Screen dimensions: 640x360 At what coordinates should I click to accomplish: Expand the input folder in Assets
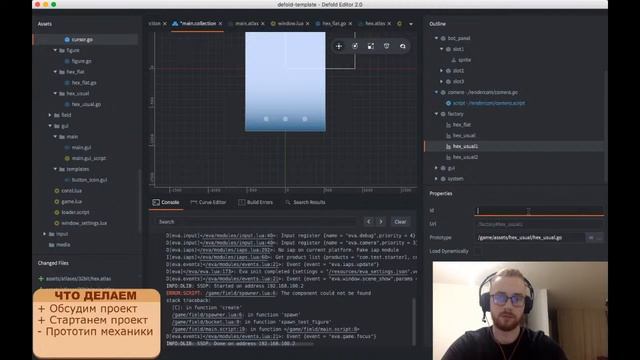(44, 234)
